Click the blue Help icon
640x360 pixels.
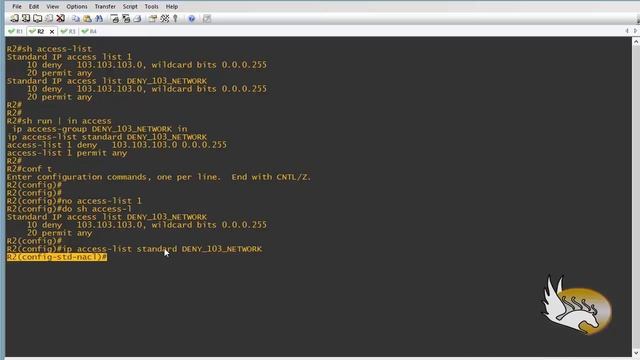click(191, 18)
